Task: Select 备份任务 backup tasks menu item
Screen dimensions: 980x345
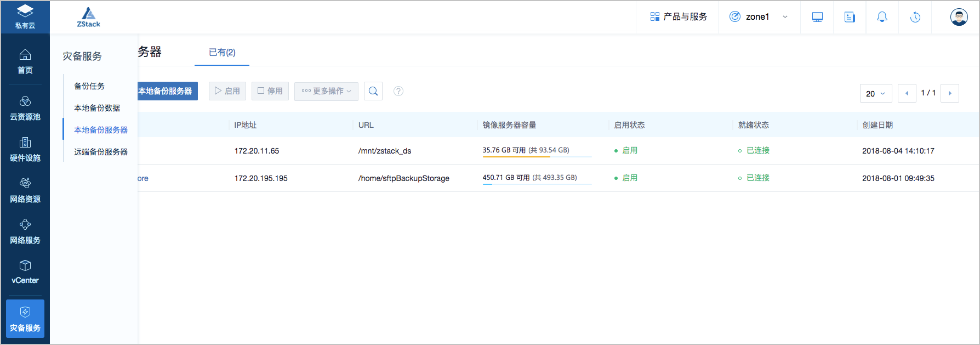Action: tap(89, 86)
